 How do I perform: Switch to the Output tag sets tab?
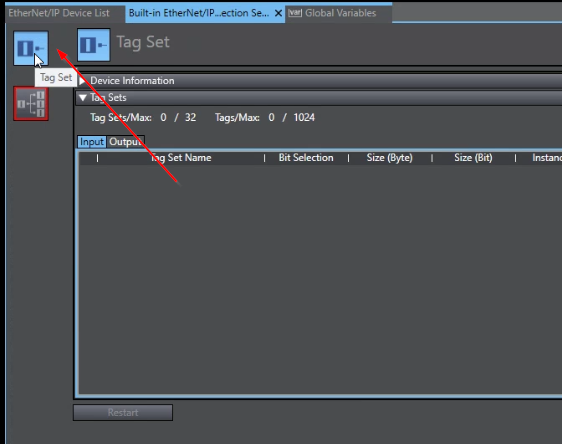click(125, 142)
